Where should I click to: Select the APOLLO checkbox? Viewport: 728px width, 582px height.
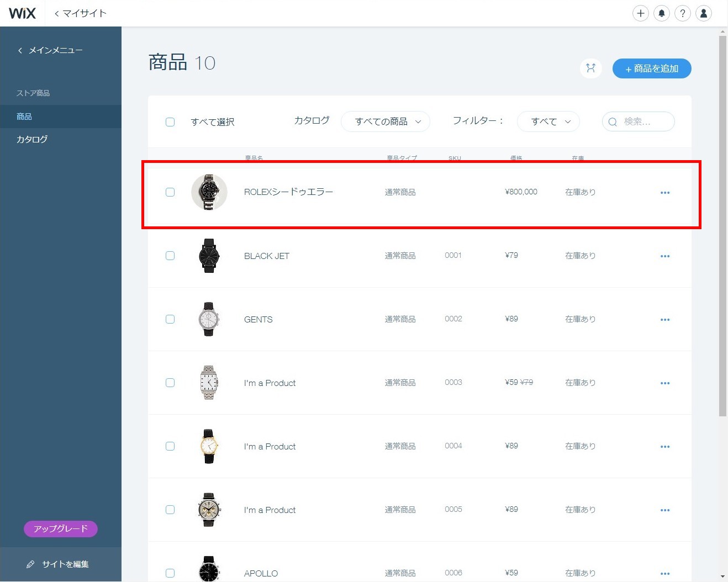170,573
